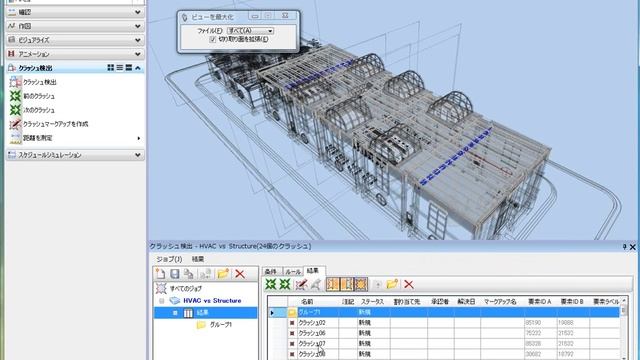Select すべてのジョブ label in tree
The image size is (640, 360).
[x=186, y=289]
